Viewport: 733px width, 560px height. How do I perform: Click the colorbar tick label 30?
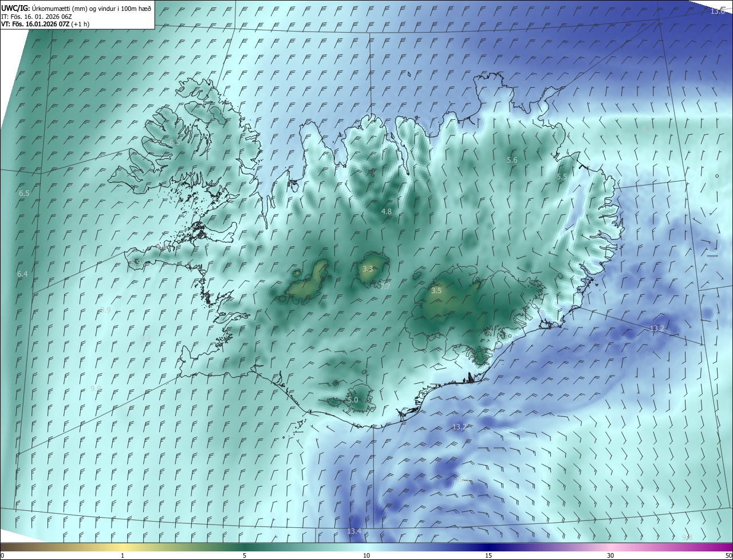coord(610,555)
